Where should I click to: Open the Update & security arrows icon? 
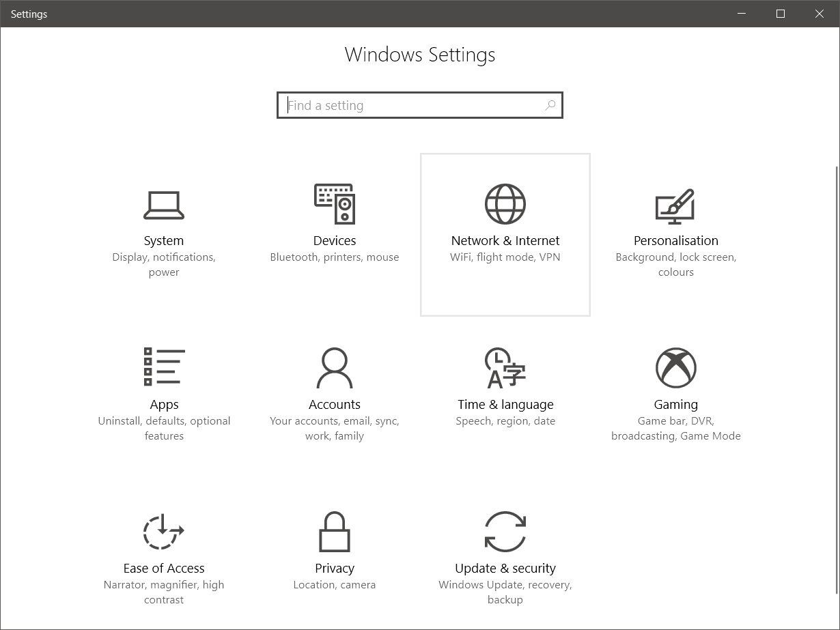click(505, 531)
